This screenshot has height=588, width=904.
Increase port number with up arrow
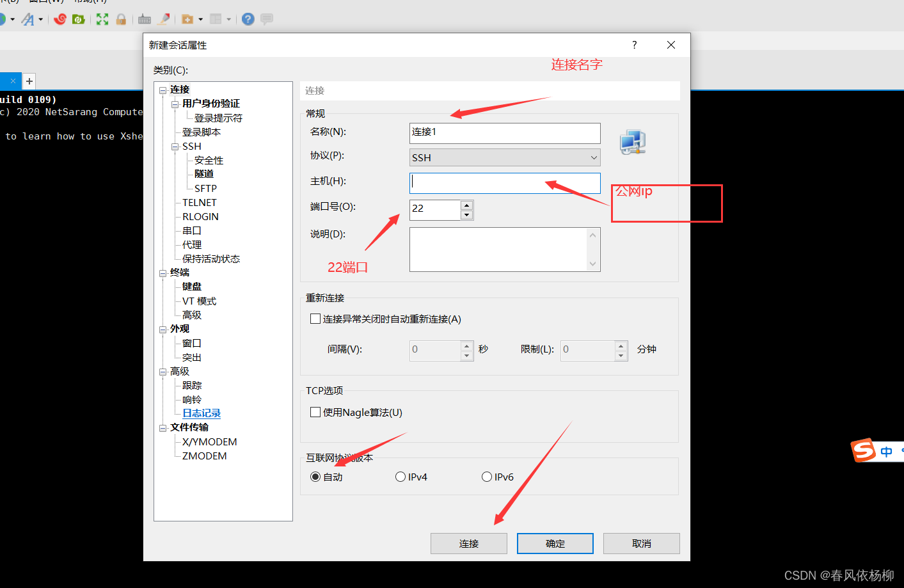(x=467, y=205)
